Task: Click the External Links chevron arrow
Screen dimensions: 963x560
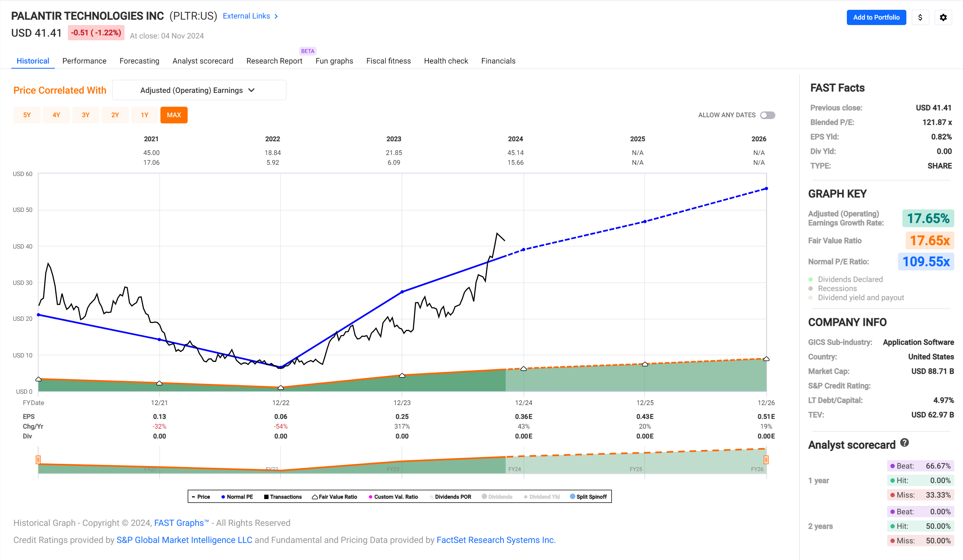Action: (276, 16)
